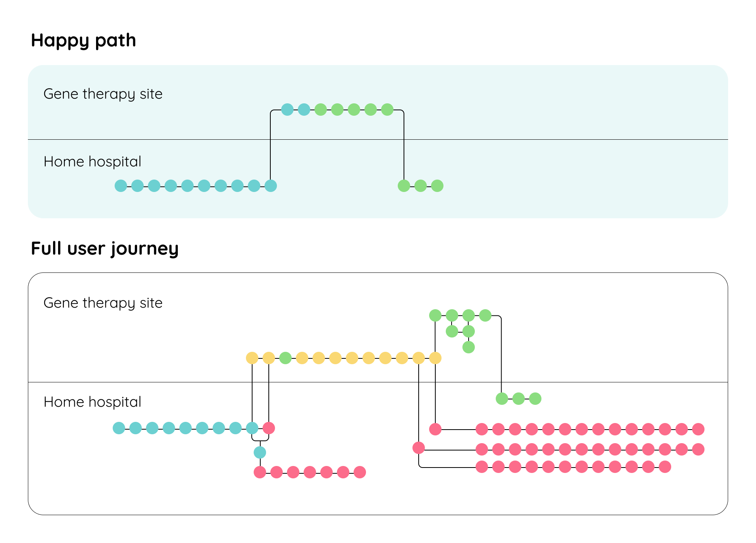
Task: Click the pink dot ending the long teal row
Action: coord(269,428)
